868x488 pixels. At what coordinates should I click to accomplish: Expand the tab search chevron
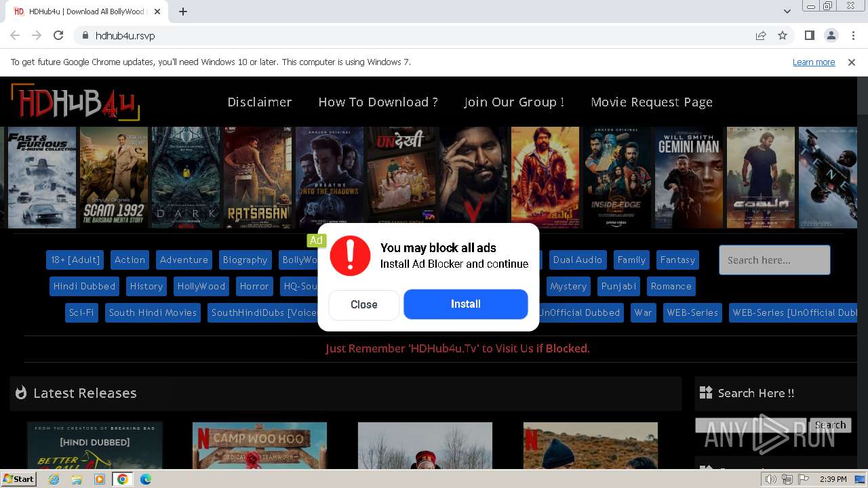787,12
